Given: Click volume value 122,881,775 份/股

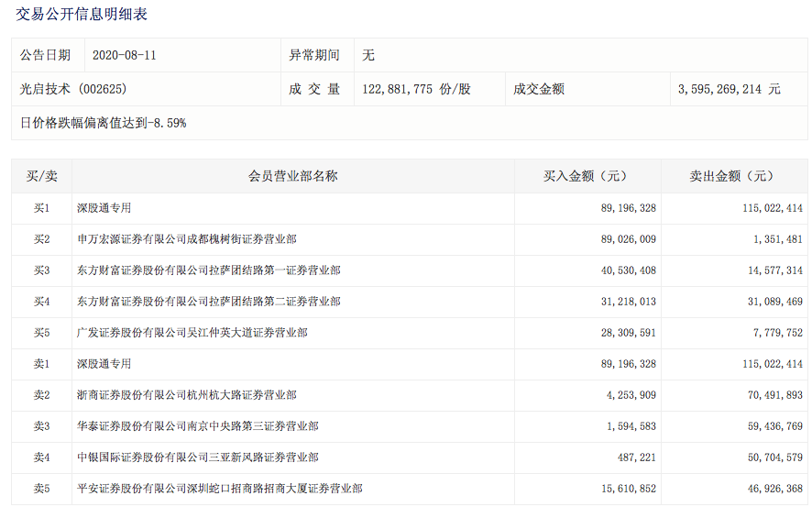Looking at the screenshot, I should (416, 89).
